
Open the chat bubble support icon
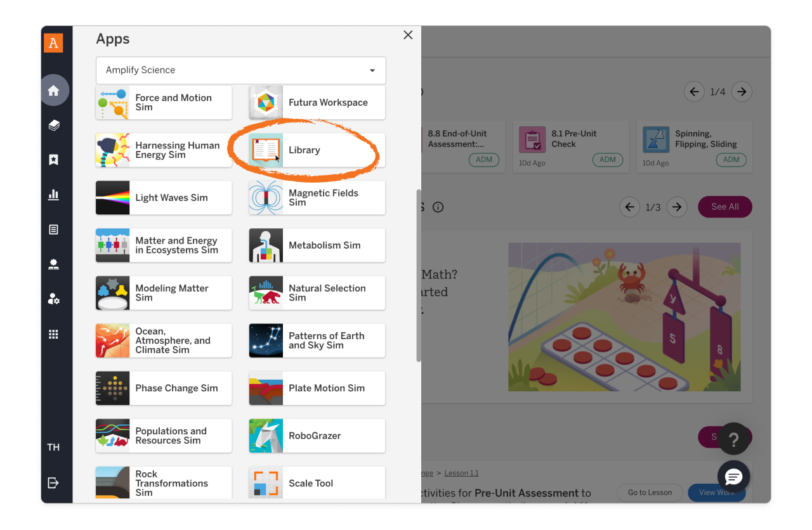pos(733,477)
